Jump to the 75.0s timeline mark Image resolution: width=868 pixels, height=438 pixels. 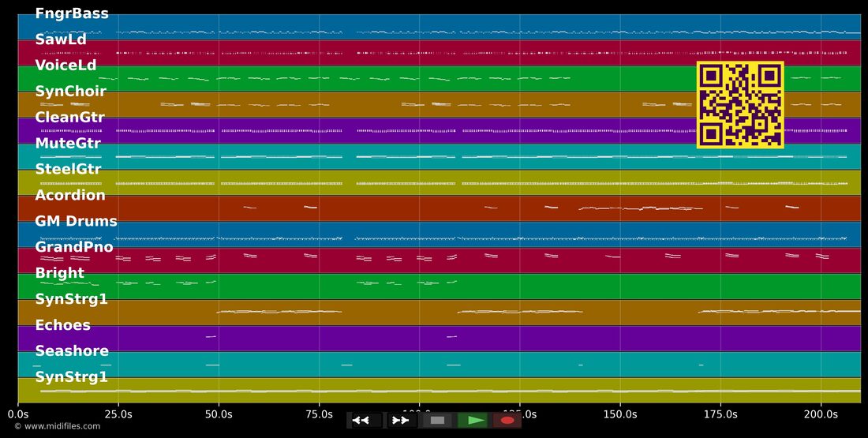coord(319,414)
